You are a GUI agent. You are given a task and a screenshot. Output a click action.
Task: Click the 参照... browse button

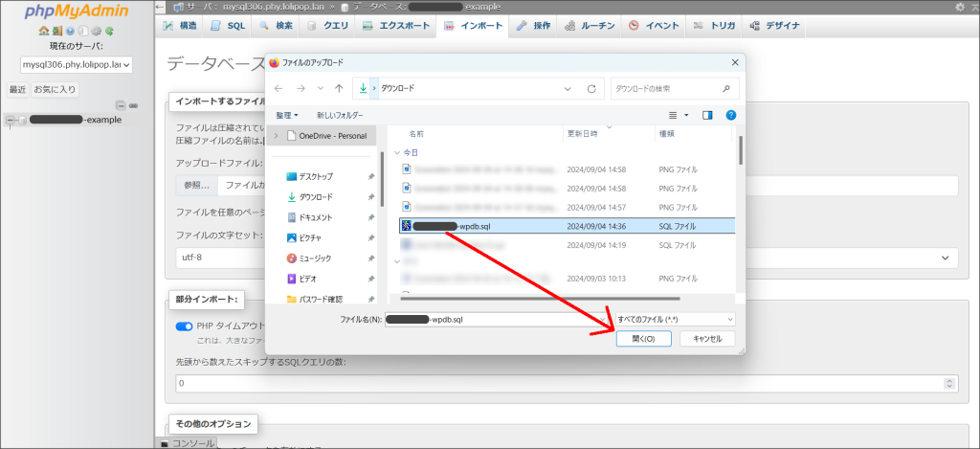point(196,185)
